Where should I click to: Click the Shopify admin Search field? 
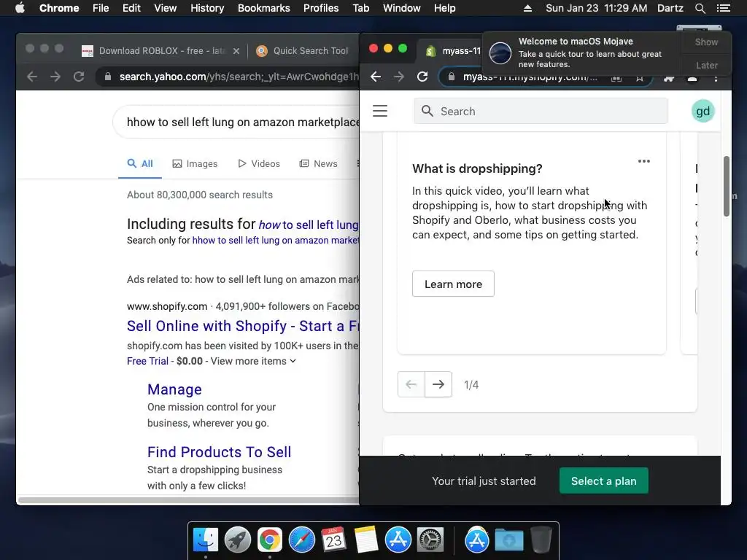[x=541, y=111]
